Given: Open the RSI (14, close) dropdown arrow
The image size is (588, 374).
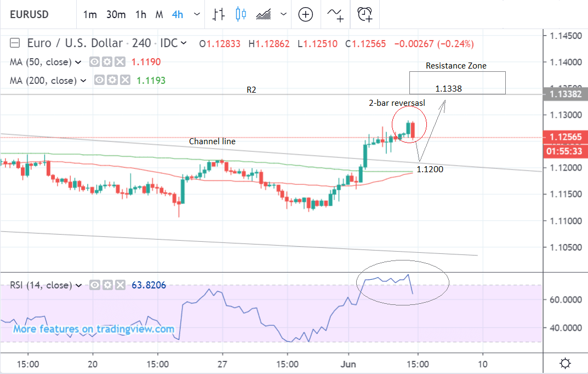Looking at the screenshot, I should tap(78, 285).
